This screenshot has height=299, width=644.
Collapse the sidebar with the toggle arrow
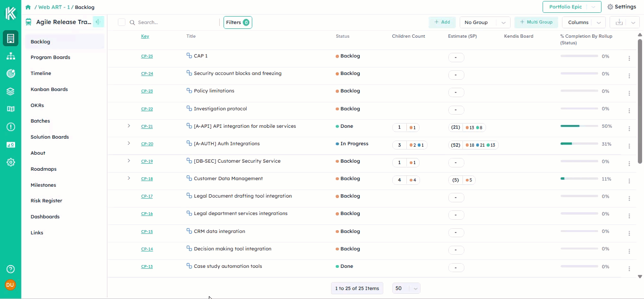98,22
